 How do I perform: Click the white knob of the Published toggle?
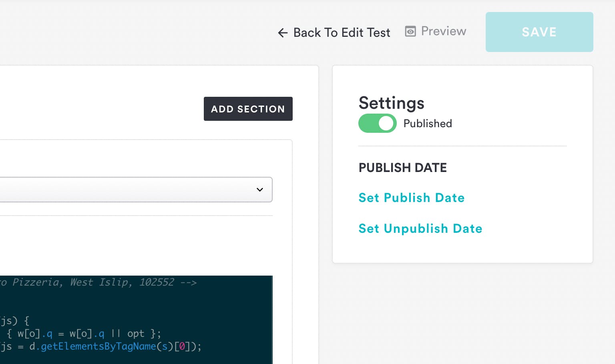(386, 123)
